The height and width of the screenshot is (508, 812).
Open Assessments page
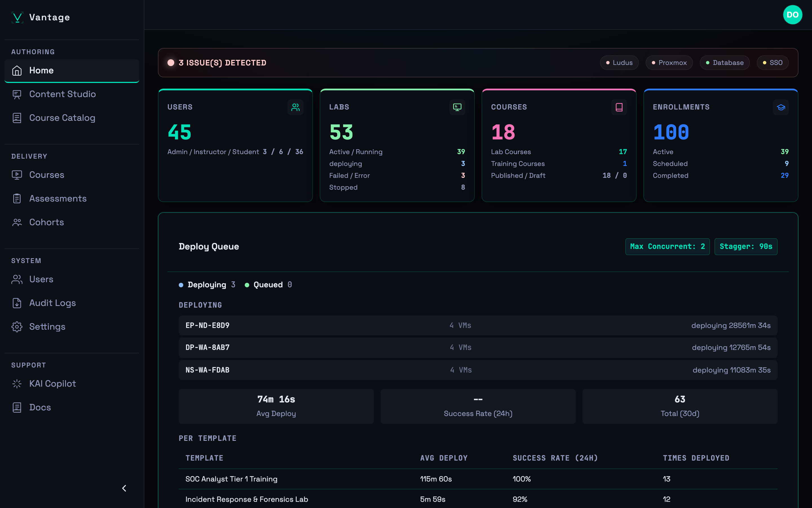click(x=72, y=199)
